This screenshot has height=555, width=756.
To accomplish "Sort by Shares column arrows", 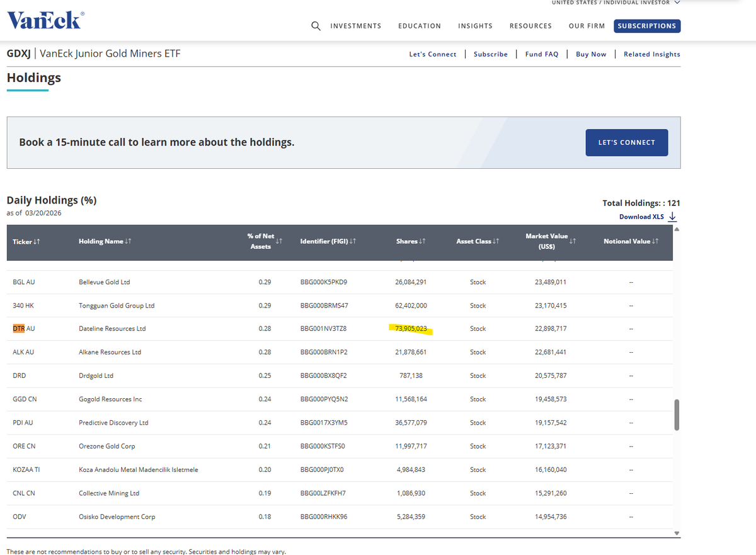I will (423, 241).
